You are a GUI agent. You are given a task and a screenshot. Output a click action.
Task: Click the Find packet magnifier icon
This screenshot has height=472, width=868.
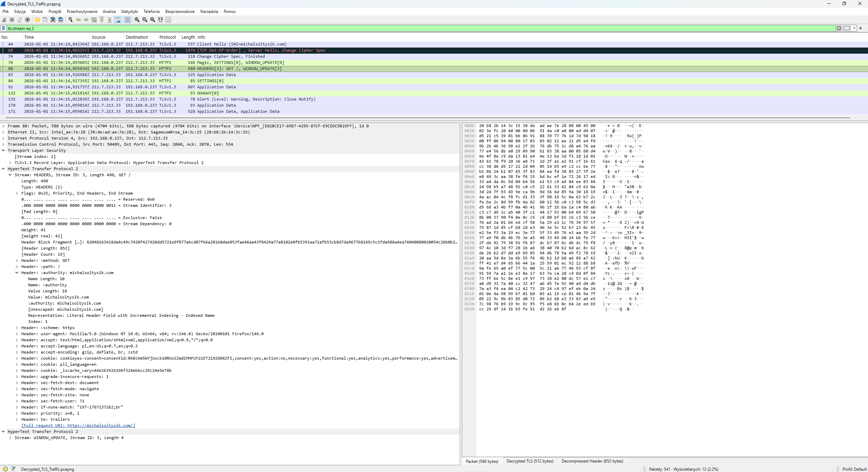point(71,20)
